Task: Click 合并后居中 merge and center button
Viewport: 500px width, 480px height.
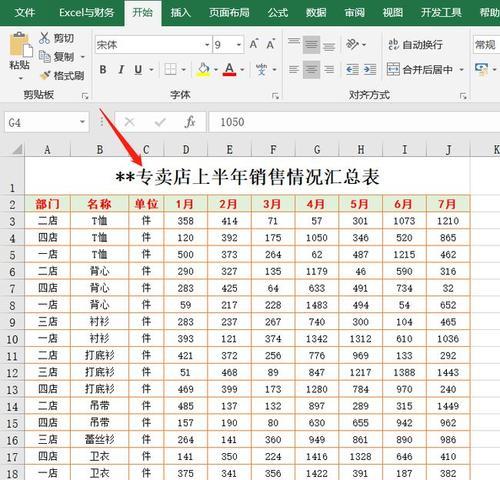Action: pyautogui.click(x=420, y=70)
